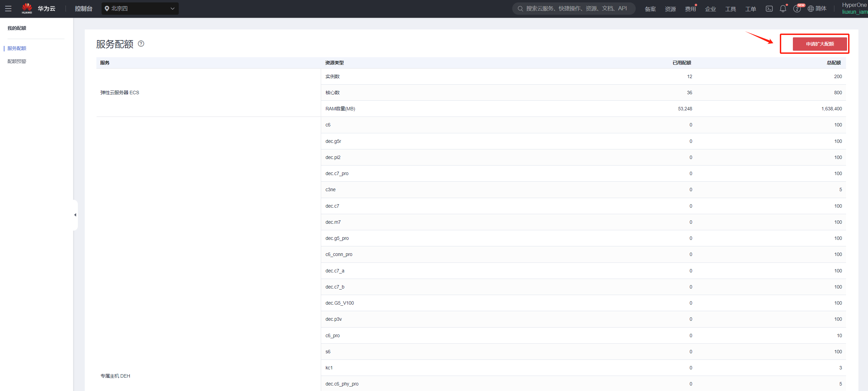Open the 工具 menu item
The height and width of the screenshot is (391, 868).
pos(730,9)
